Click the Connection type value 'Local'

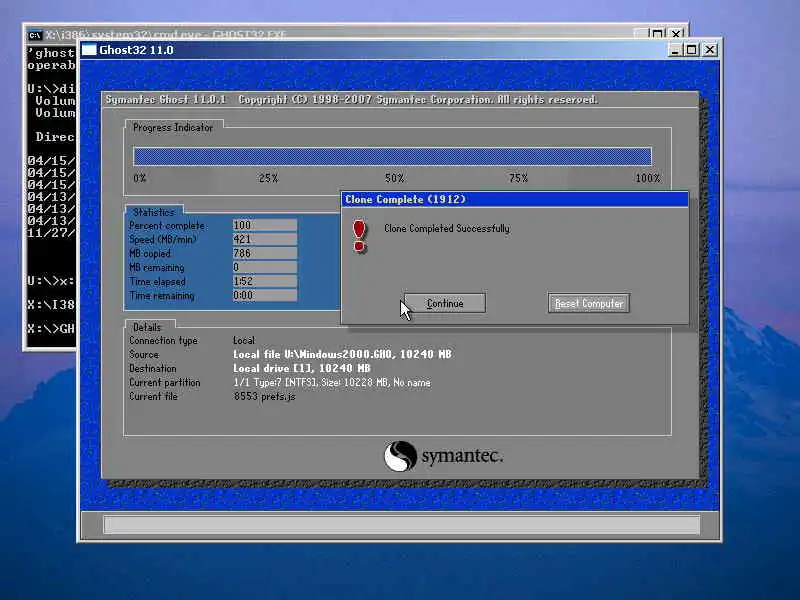[x=244, y=340]
